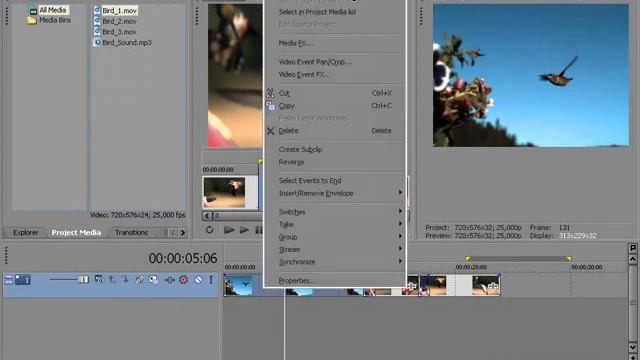Click the Automation Settings icon on track 1
Screen dimensions: 640x360
click(169, 280)
